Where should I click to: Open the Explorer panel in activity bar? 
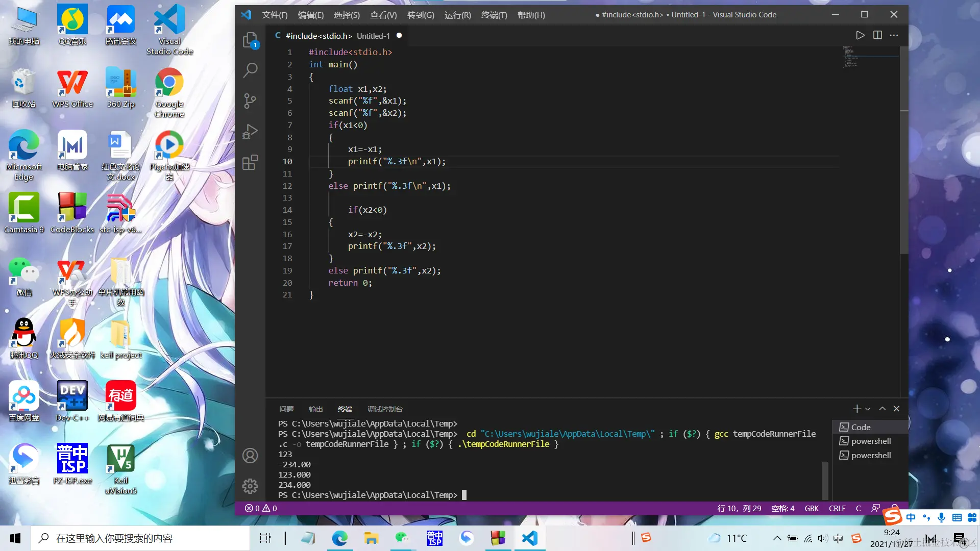click(x=250, y=40)
